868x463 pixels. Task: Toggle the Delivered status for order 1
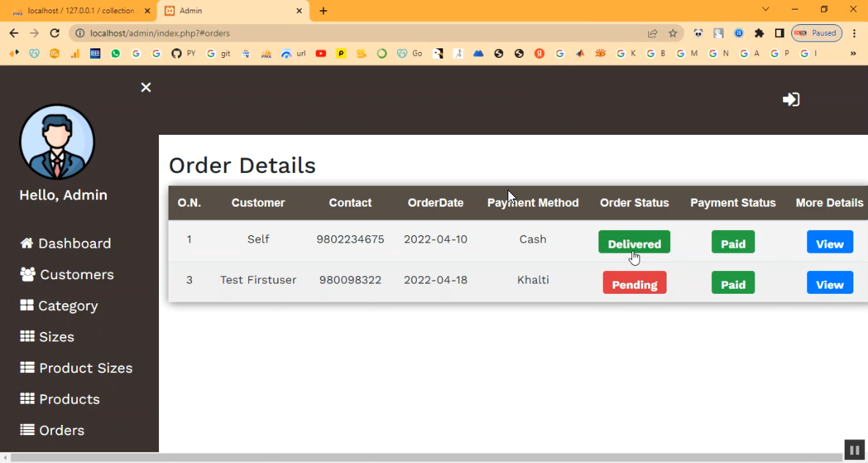(634, 243)
